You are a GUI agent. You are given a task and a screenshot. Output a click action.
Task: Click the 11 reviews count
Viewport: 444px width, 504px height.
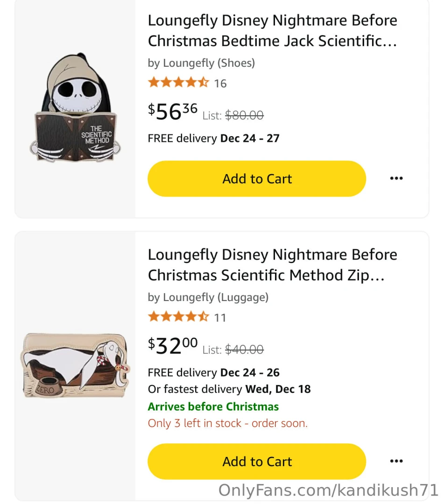tap(220, 318)
